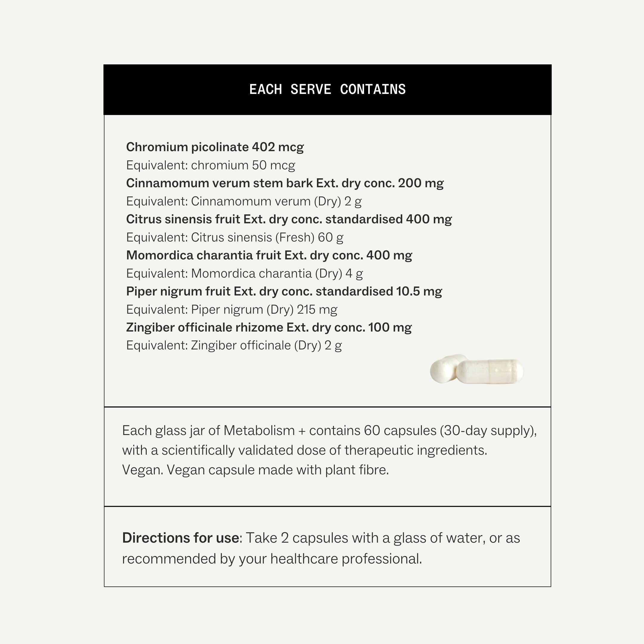Viewport: 644px width, 644px height.
Task: Click "Equivalent: Momordica charantia (Dry) 4 g"
Action: 244,273
